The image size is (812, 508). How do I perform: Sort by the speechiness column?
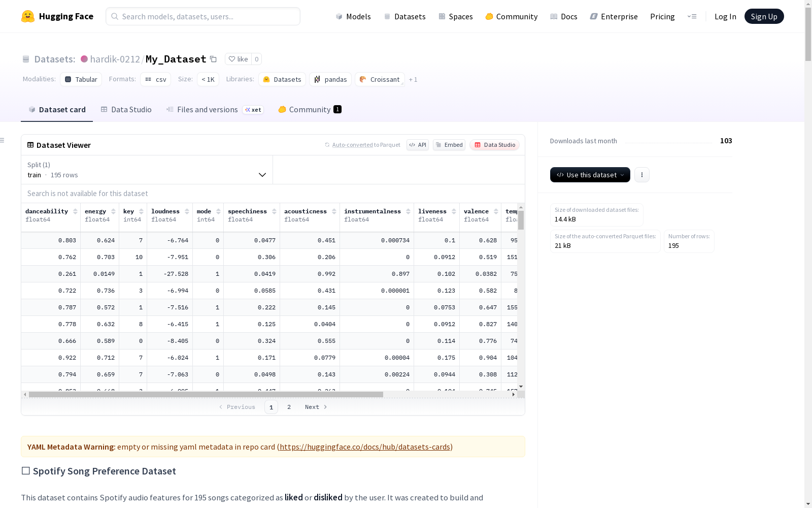274,211
